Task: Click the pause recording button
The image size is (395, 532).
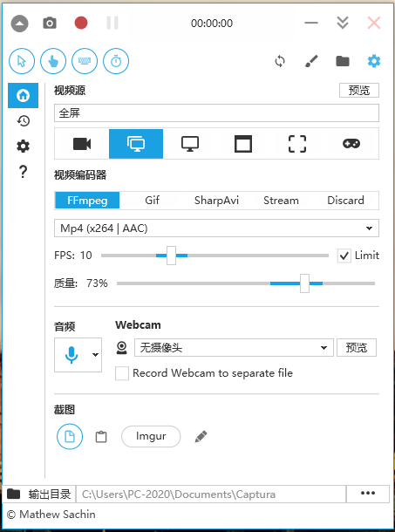Action: point(112,23)
